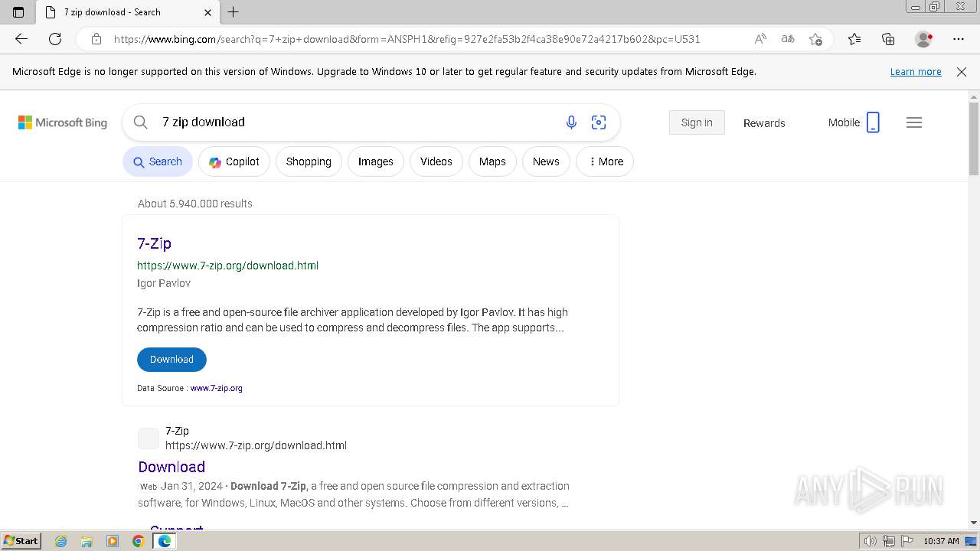Click the search magnifier icon
This screenshot has width=980, height=551.
pos(141,122)
